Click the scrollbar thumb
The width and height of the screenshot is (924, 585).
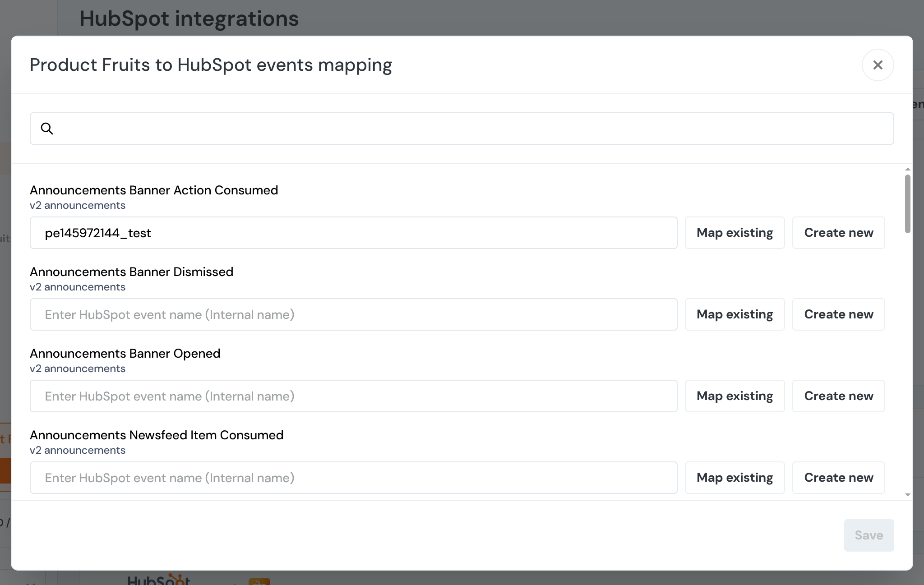907,203
